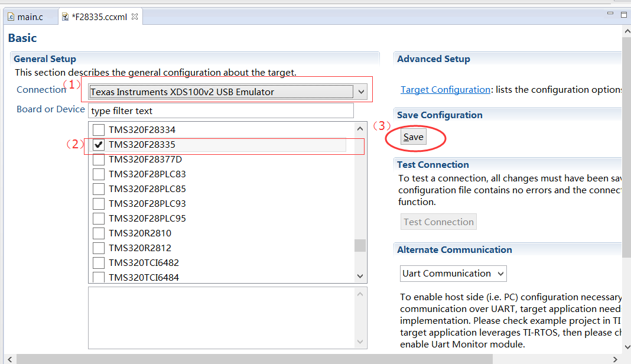Maximize the editor pane

pyautogui.click(x=623, y=14)
